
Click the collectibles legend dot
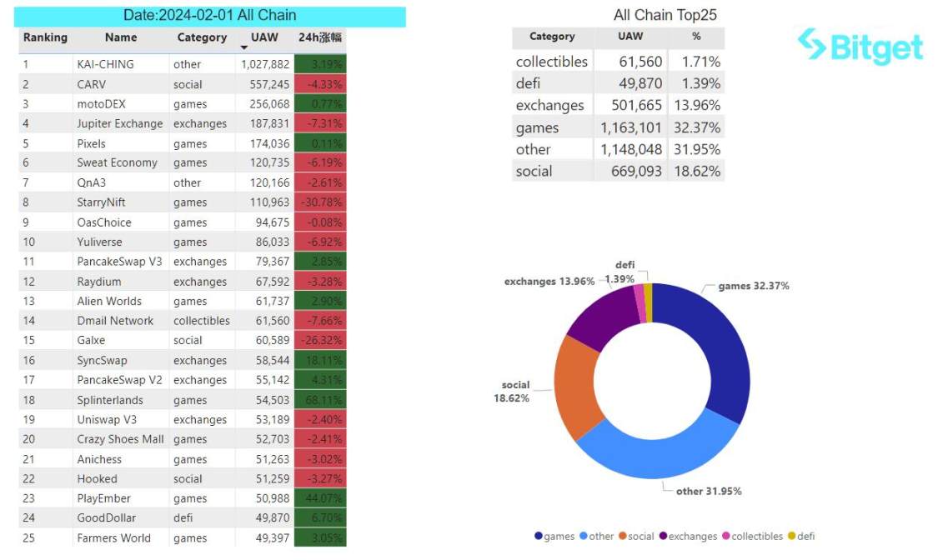(725, 537)
